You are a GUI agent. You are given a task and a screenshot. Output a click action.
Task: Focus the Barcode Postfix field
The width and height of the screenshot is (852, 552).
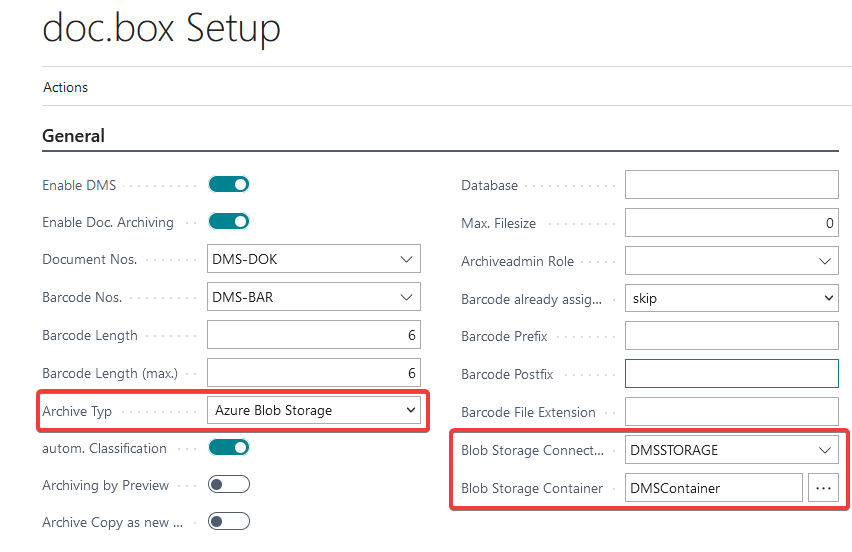pos(731,374)
